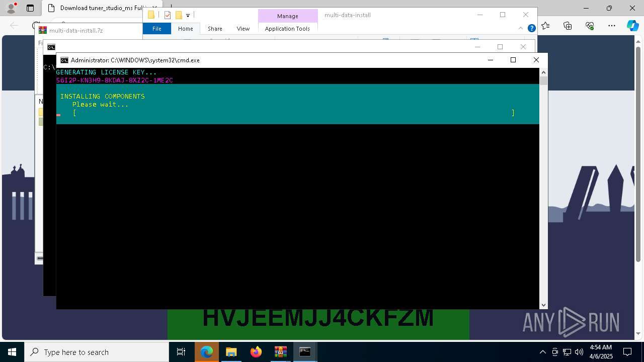This screenshot has height=362, width=644.
Task: Show the clock and calendar flyout
Action: tap(601, 352)
